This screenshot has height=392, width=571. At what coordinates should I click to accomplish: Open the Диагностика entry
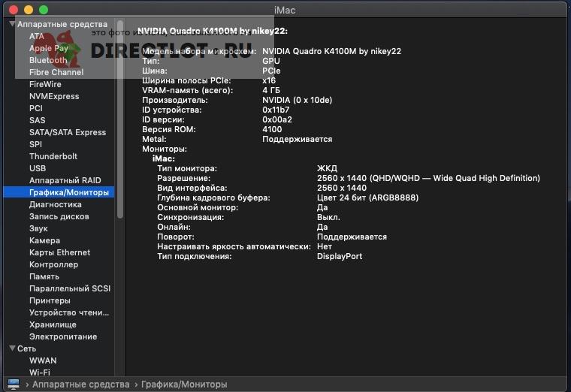pos(56,204)
